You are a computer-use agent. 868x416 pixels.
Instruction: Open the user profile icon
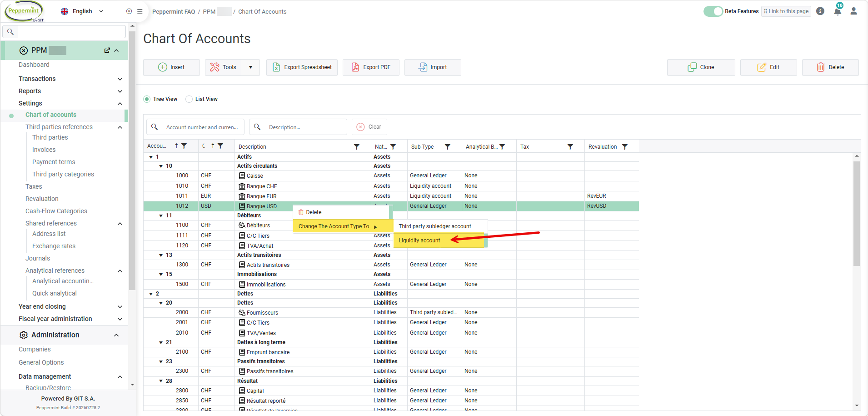[853, 11]
